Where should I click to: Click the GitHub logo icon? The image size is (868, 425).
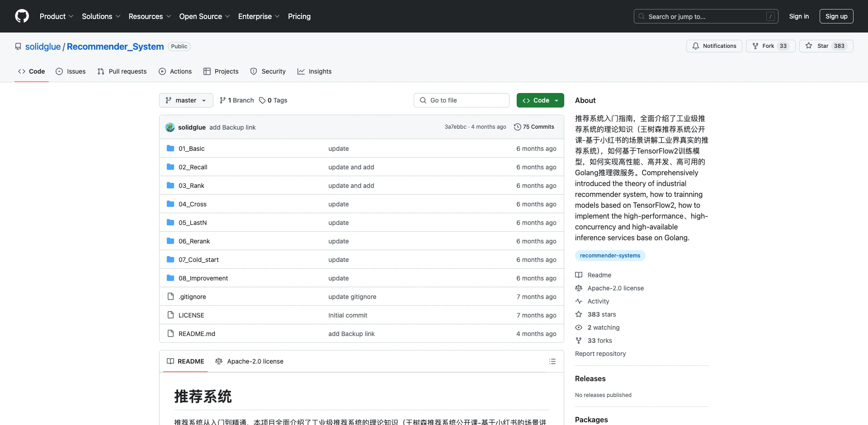click(22, 16)
